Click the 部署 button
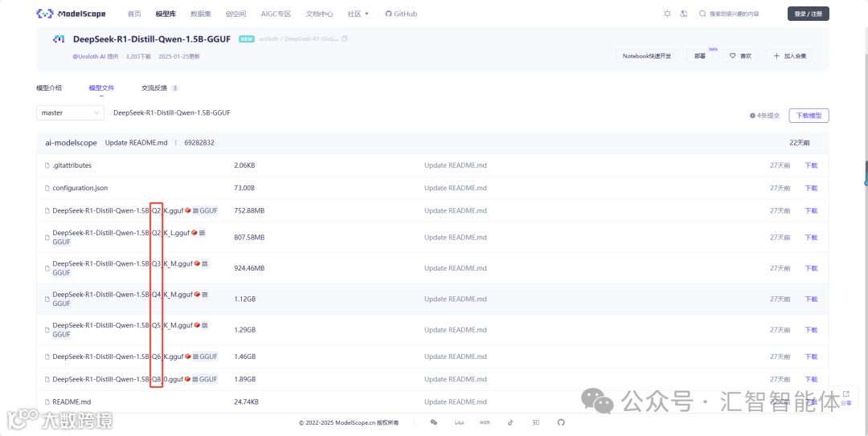868x436 pixels. tap(700, 56)
